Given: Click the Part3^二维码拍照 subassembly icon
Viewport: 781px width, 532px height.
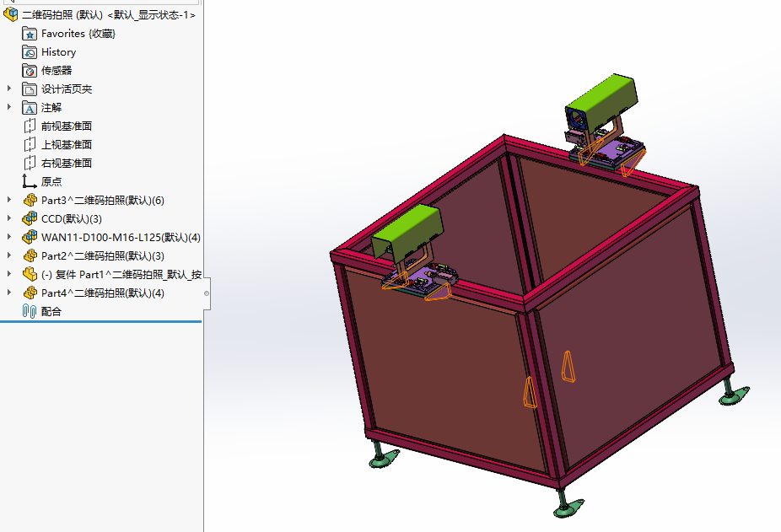Looking at the screenshot, I should pos(30,201).
